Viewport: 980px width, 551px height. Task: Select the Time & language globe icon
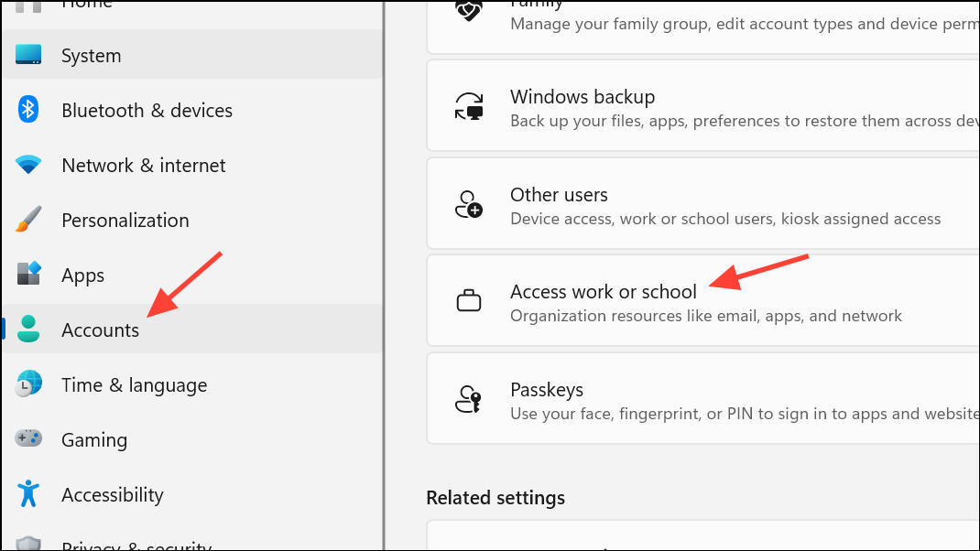coord(28,384)
